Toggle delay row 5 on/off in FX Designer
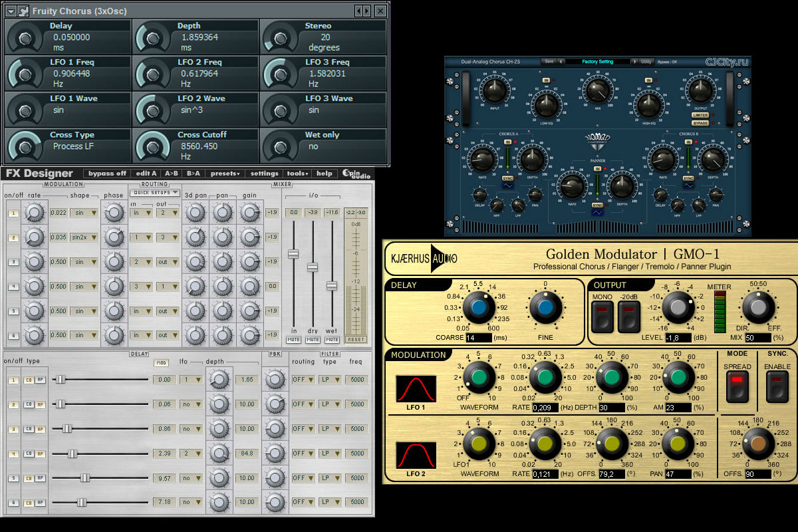The image size is (798, 532). (13, 478)
